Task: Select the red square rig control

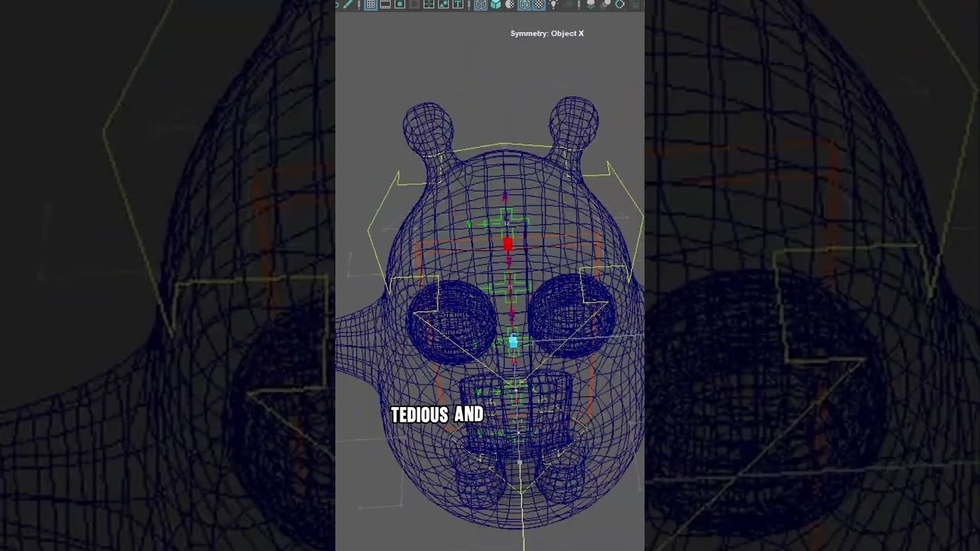Action: (x=508, y=244)
